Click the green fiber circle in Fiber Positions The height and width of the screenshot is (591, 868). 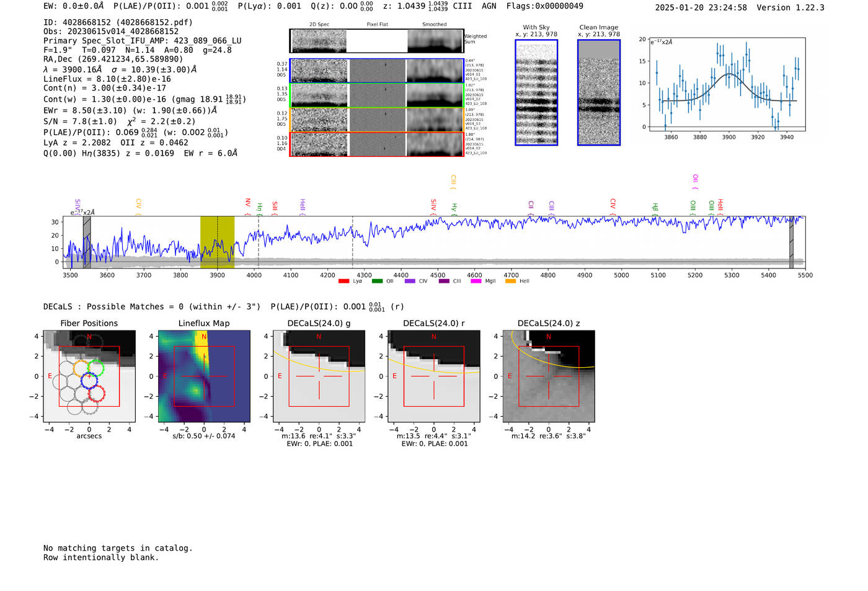(95, 367)
